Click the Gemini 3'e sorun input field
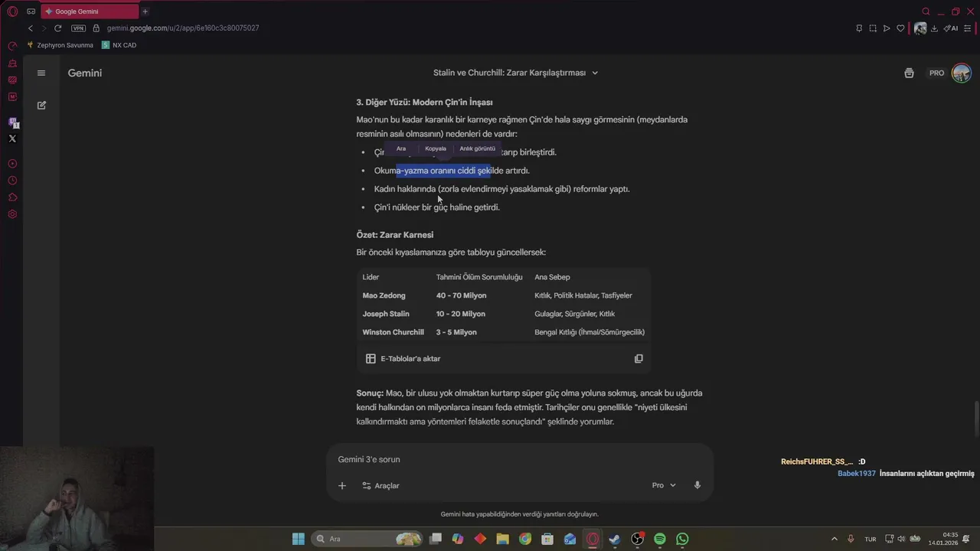 pos(521,459)
